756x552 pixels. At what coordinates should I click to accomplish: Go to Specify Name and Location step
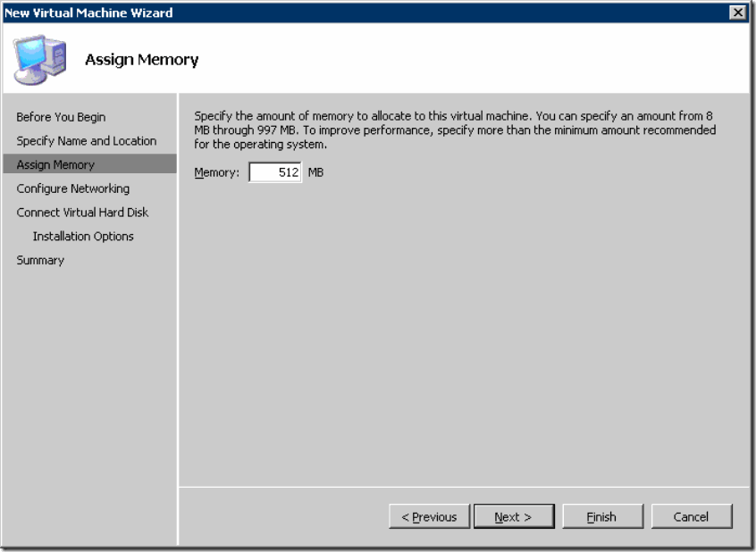coord(87,141)
